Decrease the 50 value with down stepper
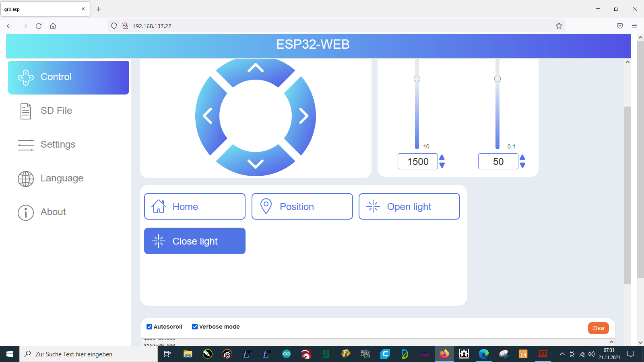The image size is (644, 362). click(522, 165)
